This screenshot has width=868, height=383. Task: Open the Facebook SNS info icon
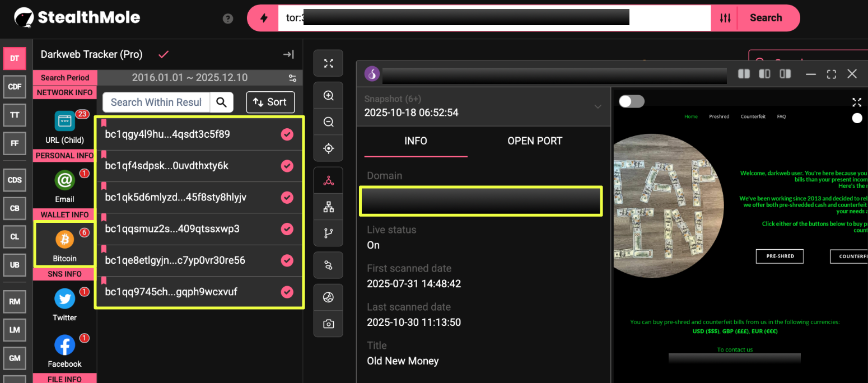click(x=64, y=345)
